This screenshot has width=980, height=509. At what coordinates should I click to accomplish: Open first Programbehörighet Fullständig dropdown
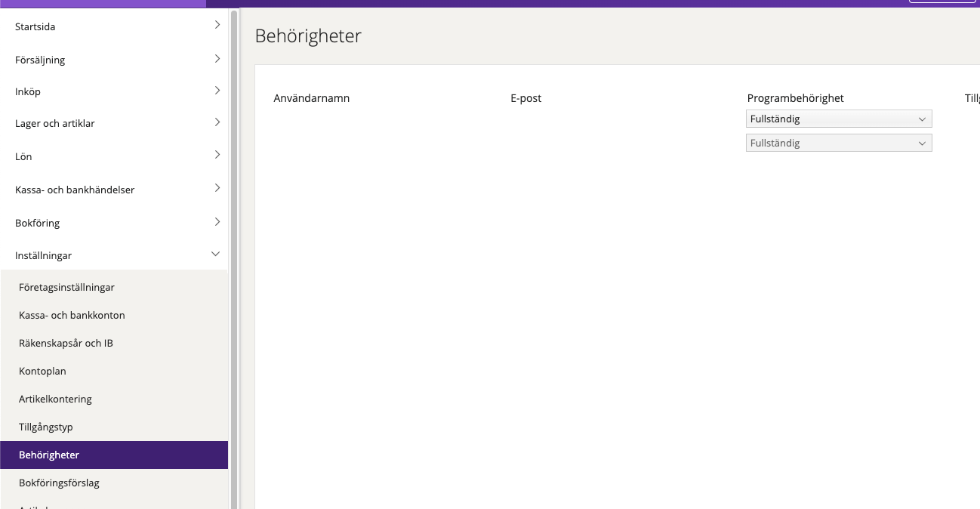[838, 119]
